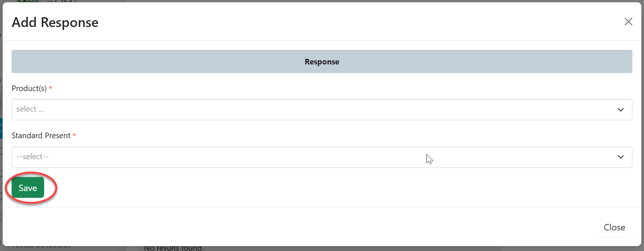Image resolution: width=644 pixels, height=251 pixels.
Task: Click the Product(s) field label
Action: (x=29, y=88)
